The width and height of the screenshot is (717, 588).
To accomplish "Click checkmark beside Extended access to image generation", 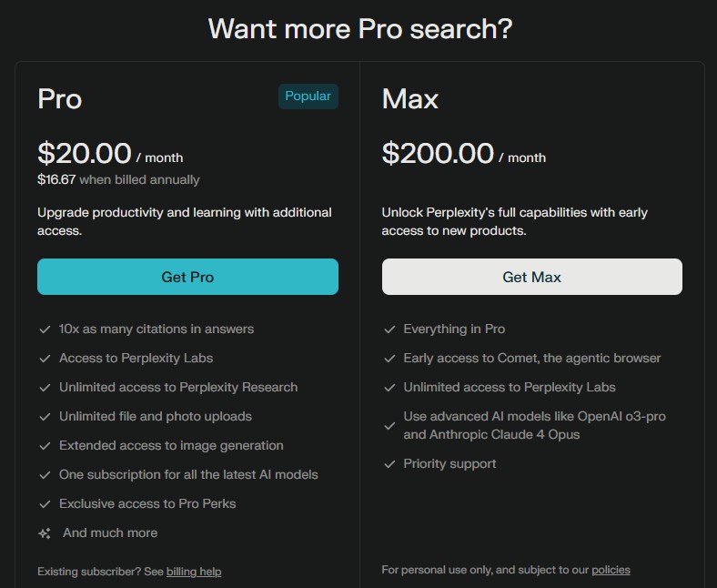I will coord(45,446).
